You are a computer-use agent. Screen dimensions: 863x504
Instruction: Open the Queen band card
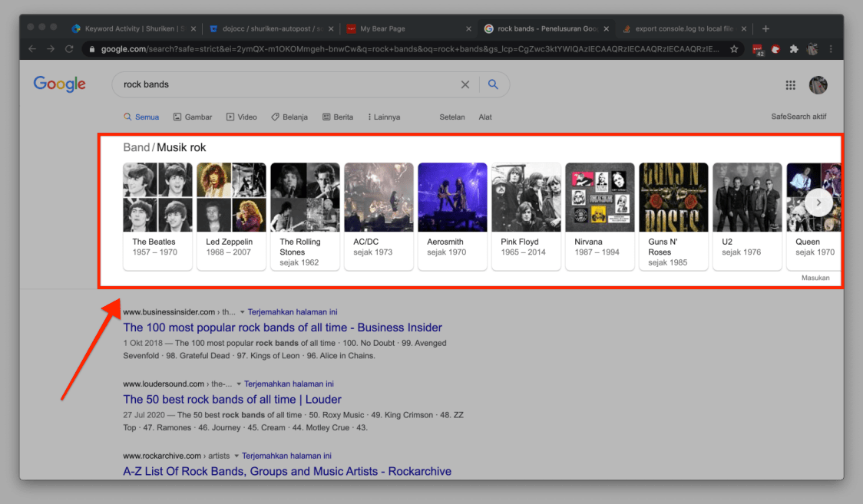(x=814, y=216)
